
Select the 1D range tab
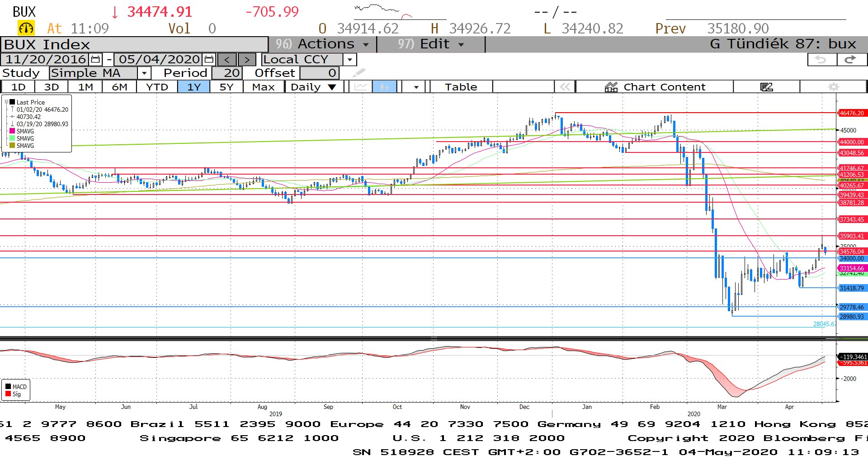click(18, 87)
